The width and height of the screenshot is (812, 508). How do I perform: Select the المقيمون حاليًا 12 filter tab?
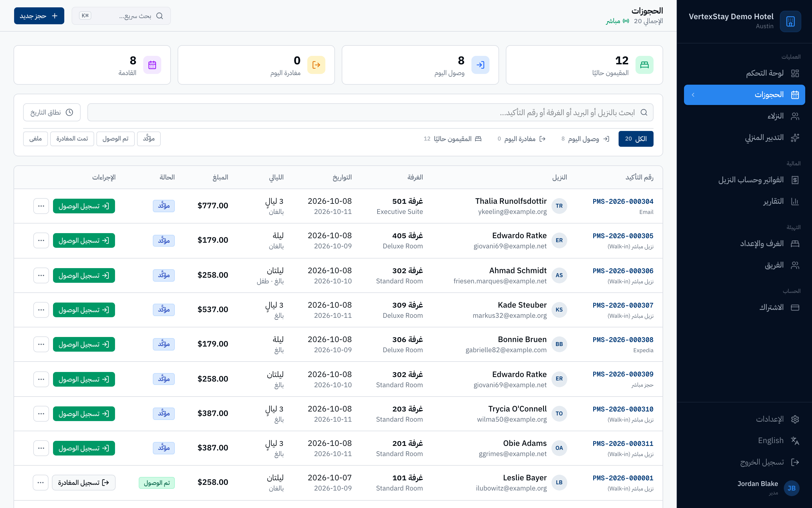tap(453, 139)
